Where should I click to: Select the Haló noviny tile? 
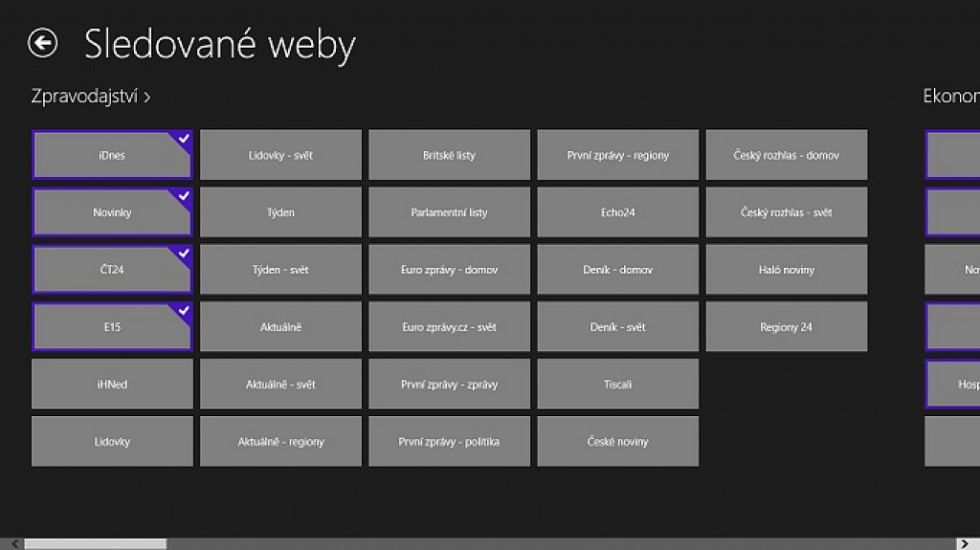click(x=787, y=270)
